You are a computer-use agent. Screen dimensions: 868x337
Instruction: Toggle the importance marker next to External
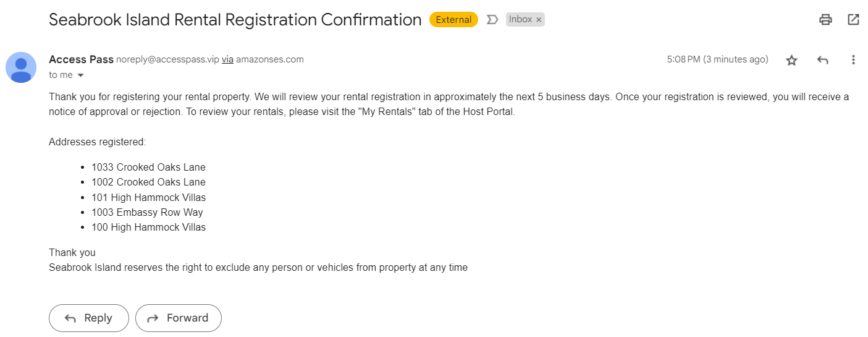(492, 20)
